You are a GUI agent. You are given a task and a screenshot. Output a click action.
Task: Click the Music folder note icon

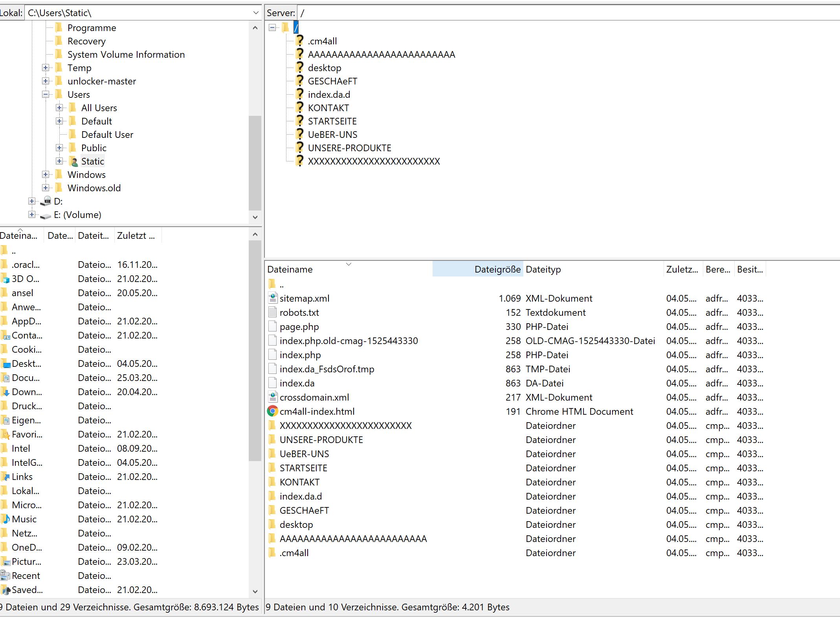(x=6, y=519)
